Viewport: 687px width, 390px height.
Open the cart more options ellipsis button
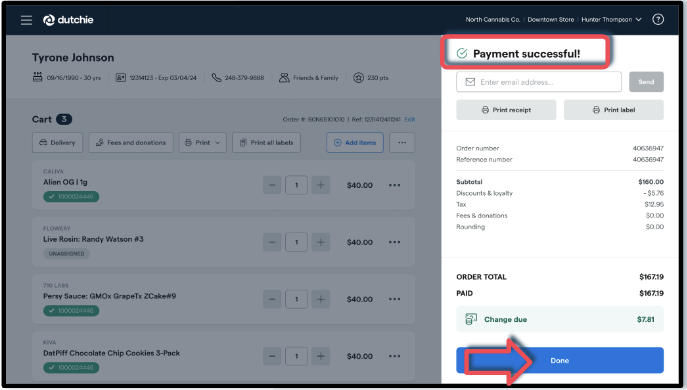[x=402, y=142]
